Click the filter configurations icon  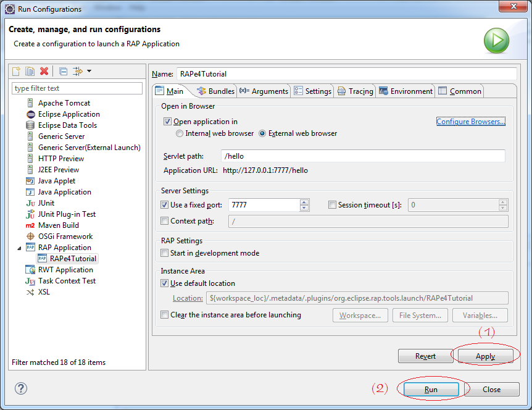click(78, 71)
